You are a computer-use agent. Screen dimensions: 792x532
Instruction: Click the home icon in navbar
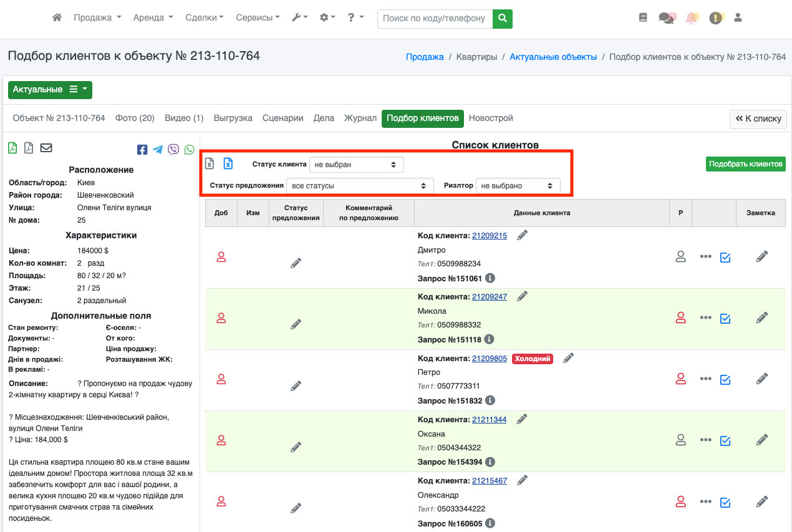57,18
